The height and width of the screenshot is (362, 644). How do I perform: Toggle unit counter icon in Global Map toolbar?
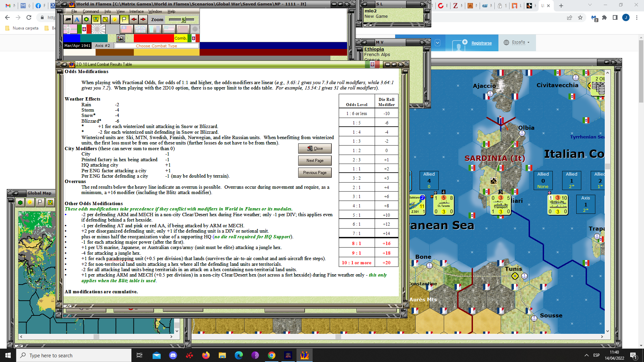pyautogui.click(x=50, y=202)
